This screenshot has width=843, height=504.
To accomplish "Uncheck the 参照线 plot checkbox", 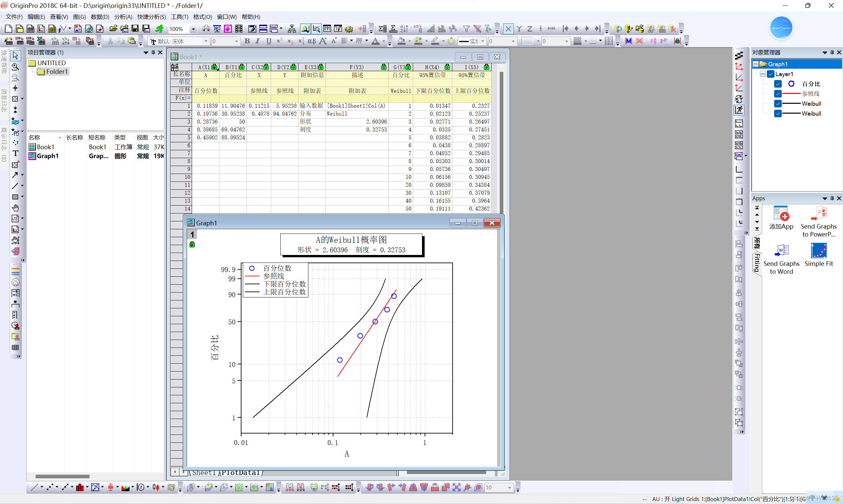I will click(778, 94).
